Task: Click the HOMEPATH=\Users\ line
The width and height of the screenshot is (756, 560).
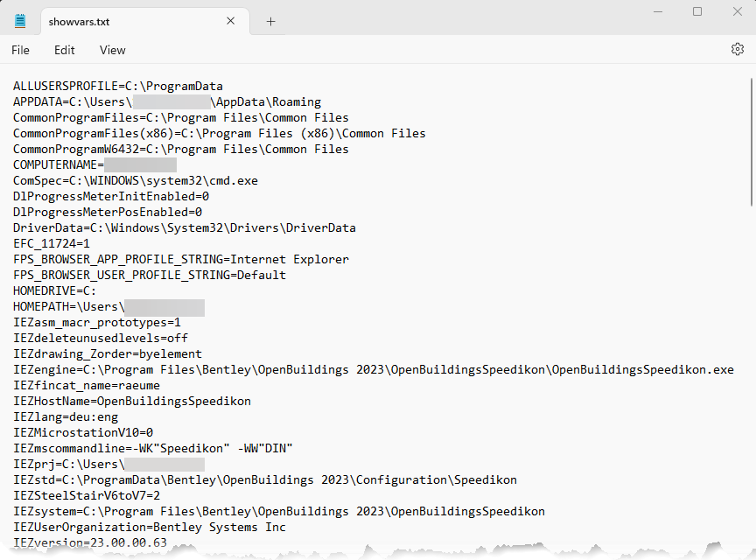Action: click(109, 307)
